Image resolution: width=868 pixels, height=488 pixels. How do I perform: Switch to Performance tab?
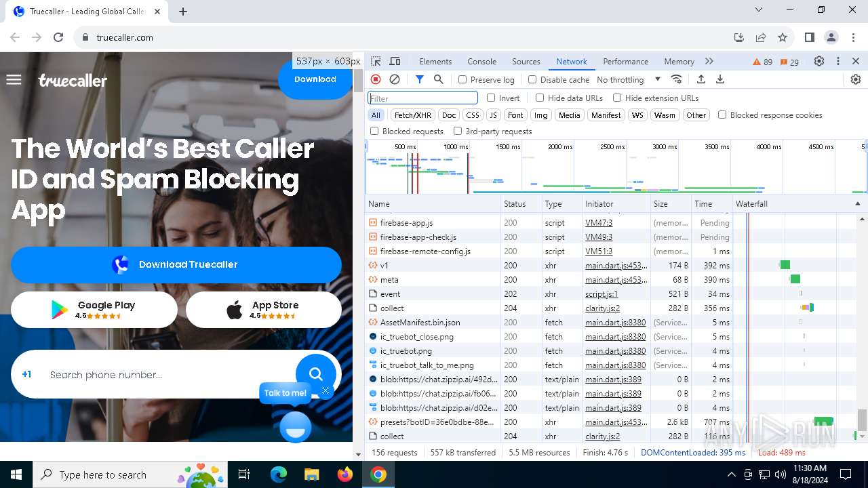point(626,61)
